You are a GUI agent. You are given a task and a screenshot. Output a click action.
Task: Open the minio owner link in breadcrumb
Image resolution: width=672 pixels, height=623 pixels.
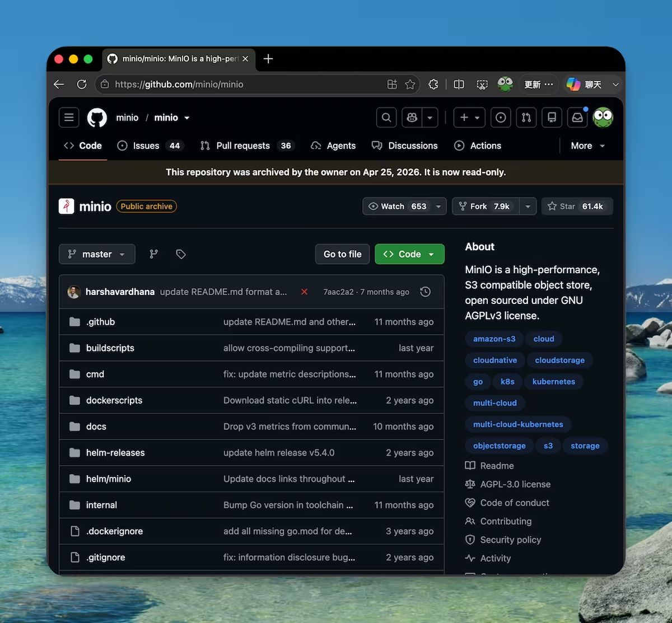tap(127, 118)
